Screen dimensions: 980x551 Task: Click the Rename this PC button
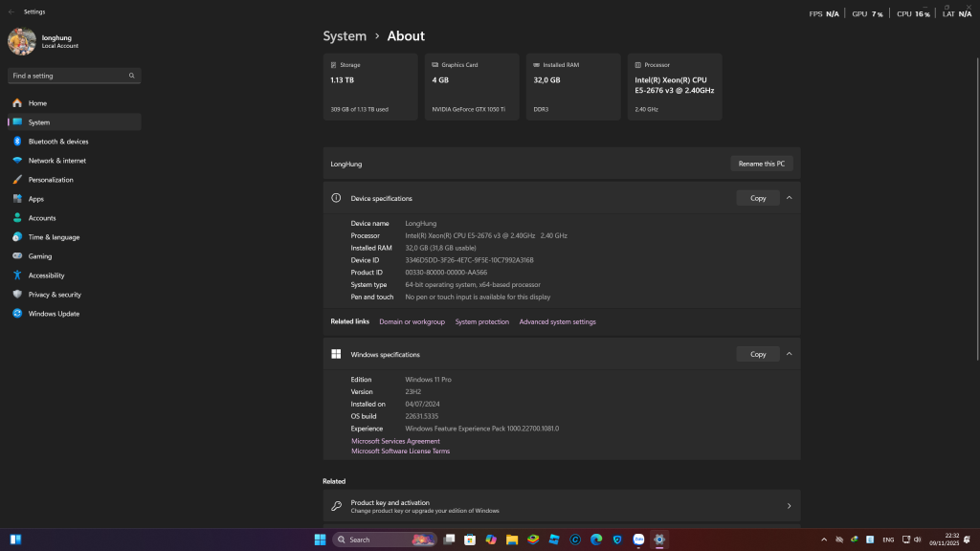click(762, 164)
